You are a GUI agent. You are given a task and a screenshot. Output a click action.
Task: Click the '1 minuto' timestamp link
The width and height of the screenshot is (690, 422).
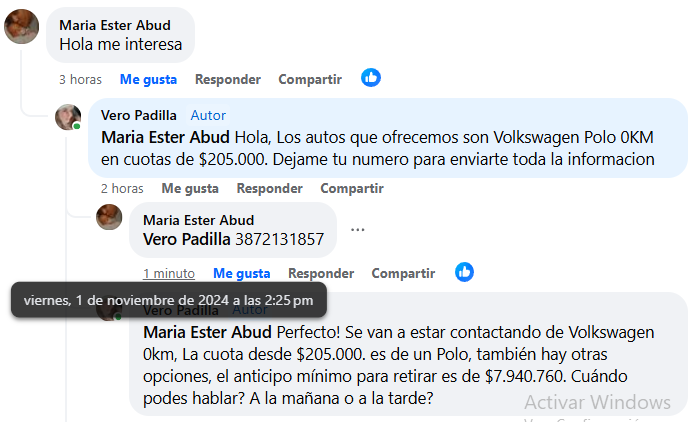coord(168,273)
